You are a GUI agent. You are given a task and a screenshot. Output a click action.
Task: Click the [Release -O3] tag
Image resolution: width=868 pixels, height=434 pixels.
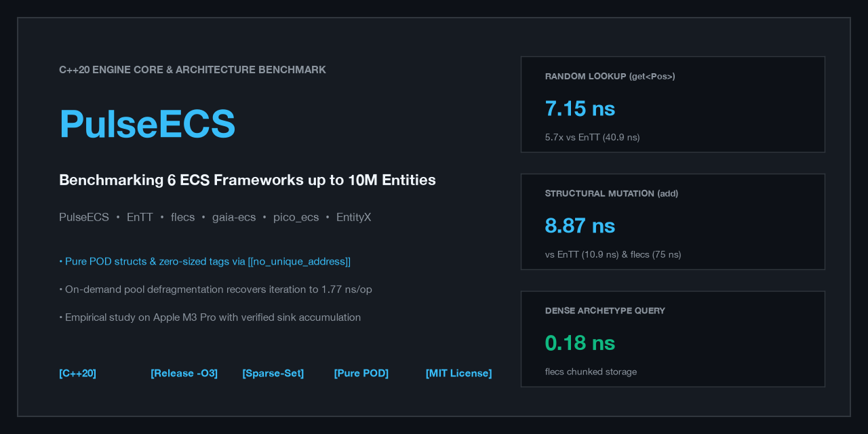pos(184,374)
